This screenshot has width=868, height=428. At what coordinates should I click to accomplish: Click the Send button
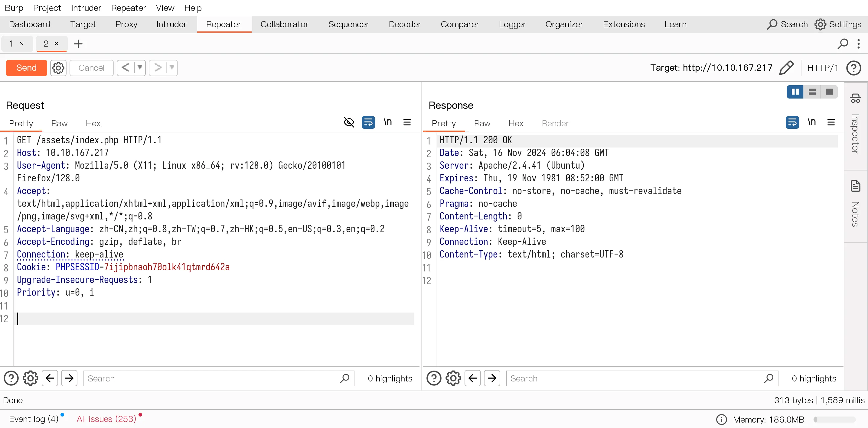click(26, 68)
